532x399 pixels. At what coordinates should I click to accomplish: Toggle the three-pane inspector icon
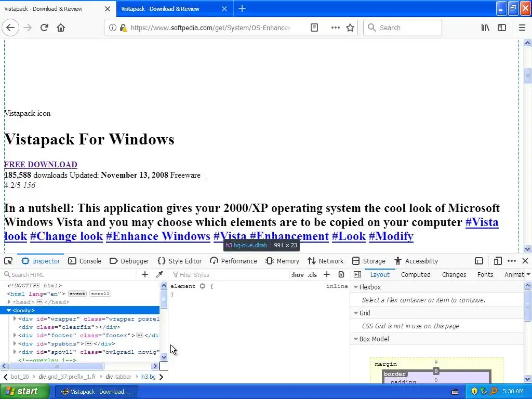click(x=357, y=274)
